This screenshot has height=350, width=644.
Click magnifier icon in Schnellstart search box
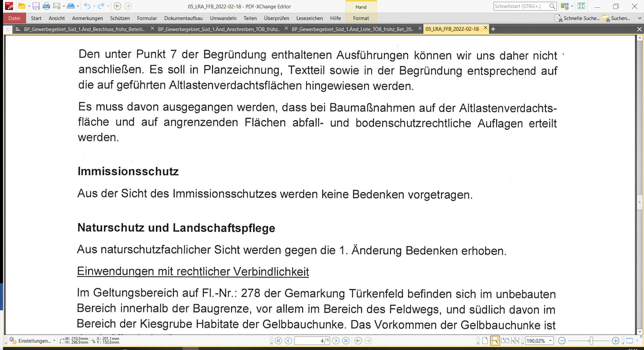(x=552, y=6)
